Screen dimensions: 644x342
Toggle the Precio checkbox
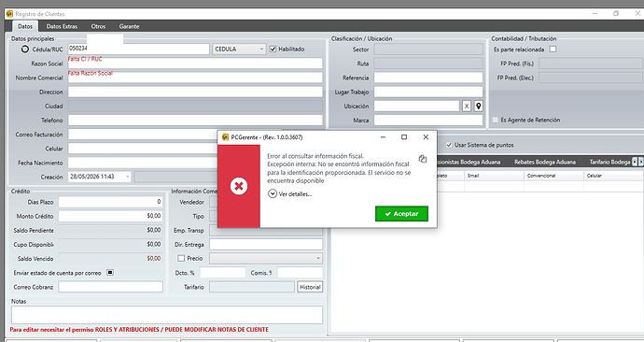pos(181,258)
